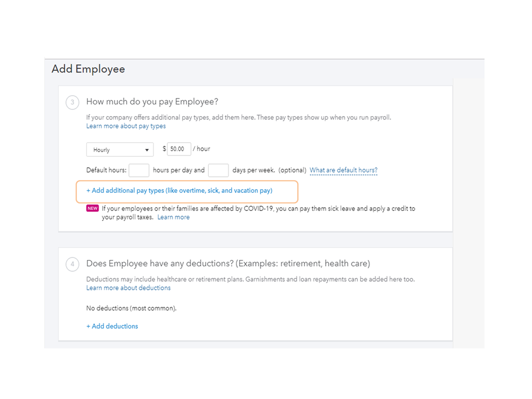Click 'Learn more' in the COVID-19 notice

174,217
